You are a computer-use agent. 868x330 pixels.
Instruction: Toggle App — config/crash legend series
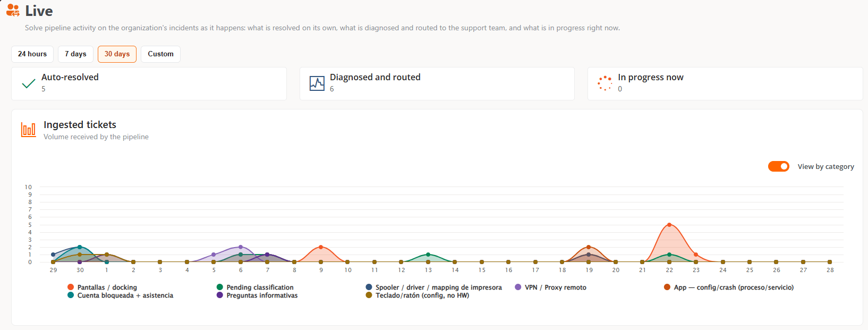(x=729, y=287)
